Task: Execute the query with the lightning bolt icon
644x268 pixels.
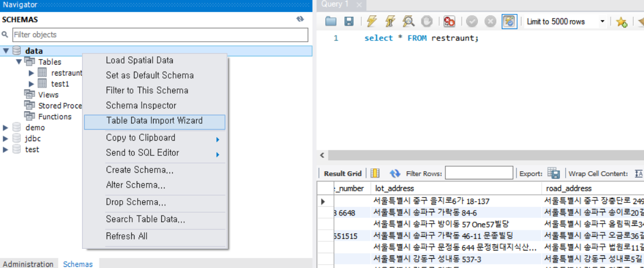Action: (x=371, y=21)
